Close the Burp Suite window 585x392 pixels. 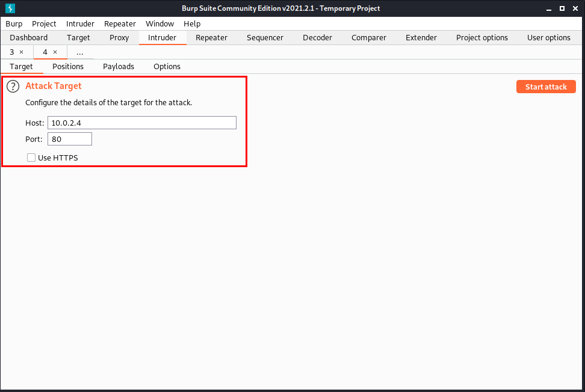[575, 8]
